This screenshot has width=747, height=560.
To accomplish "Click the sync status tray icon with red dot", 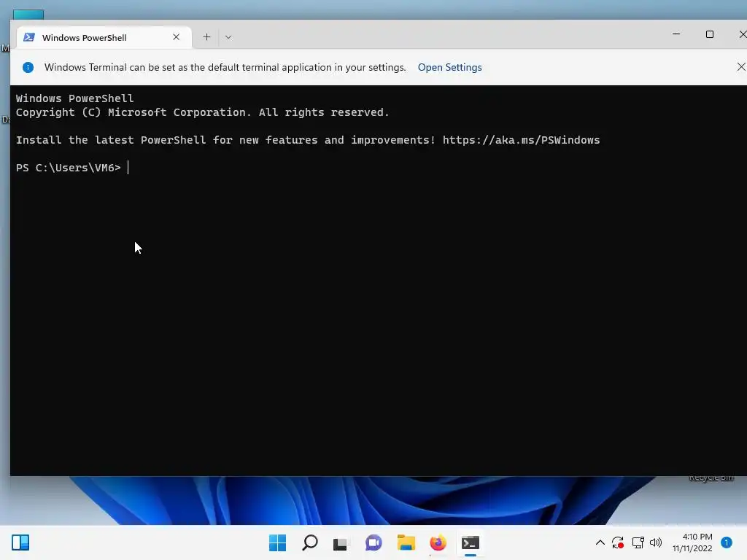I will (x=618, y=542).
